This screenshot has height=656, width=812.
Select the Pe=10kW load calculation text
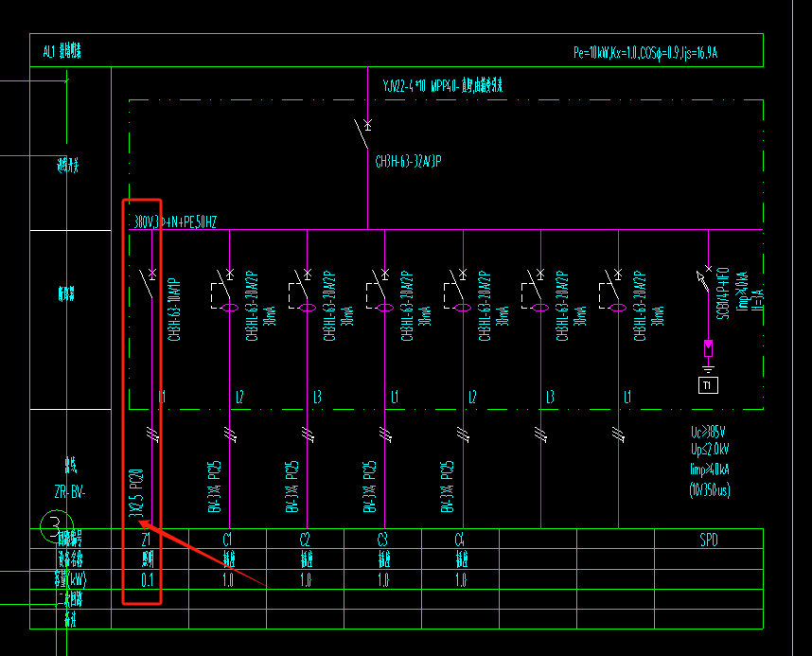pyautogui.click(x=645, y=52)
